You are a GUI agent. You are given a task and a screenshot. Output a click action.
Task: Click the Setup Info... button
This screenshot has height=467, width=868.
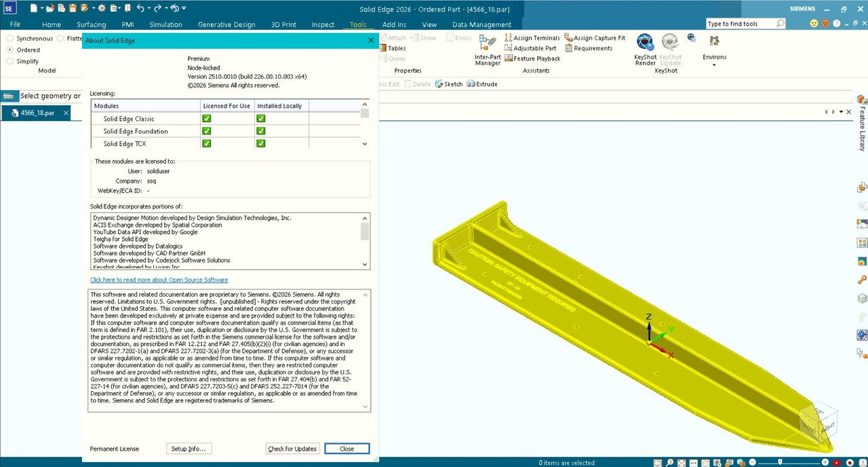189,449
